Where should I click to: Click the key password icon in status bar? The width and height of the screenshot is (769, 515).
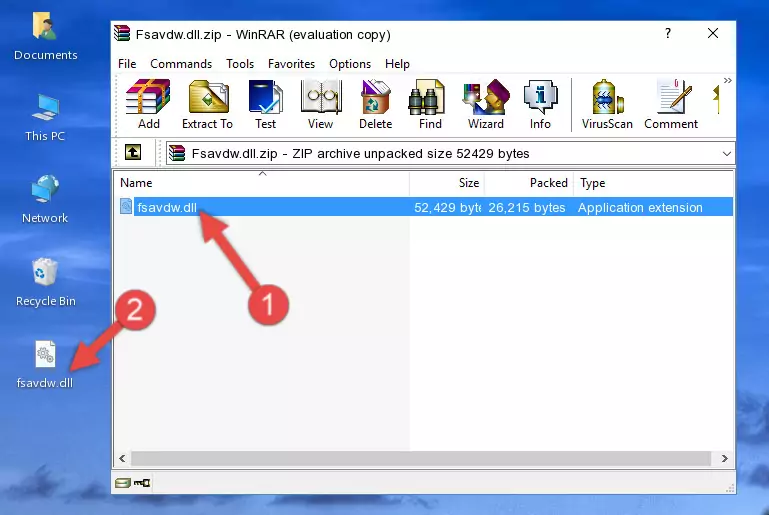click(142, 483)
